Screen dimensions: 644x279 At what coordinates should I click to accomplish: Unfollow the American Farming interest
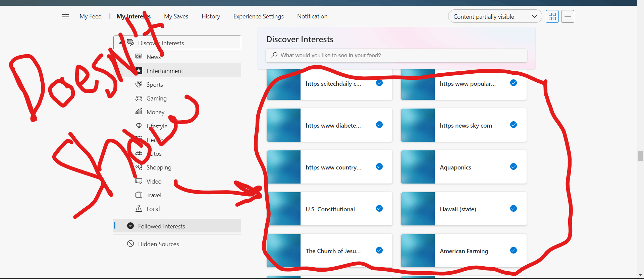[514, 250]
